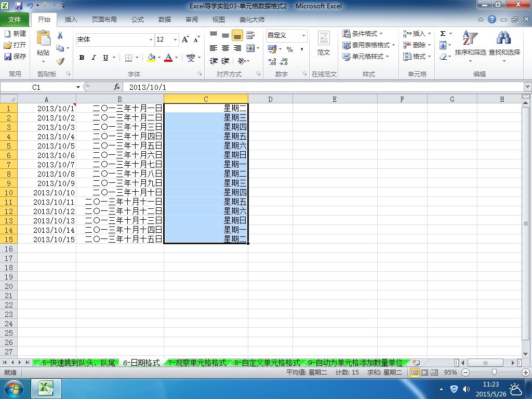532x399 pixels.
Task: Click the text orientation icon
Action: coord(242,61)
